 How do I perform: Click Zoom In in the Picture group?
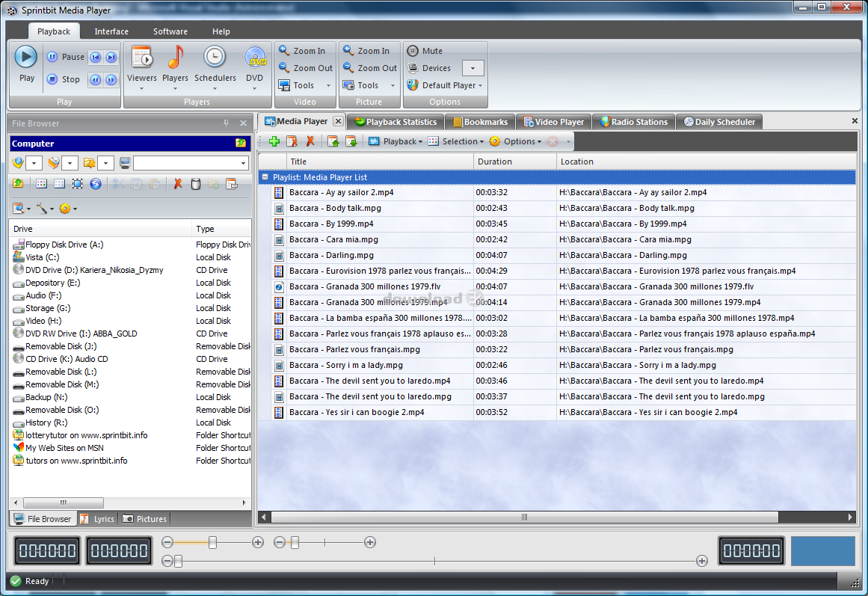click(366, 51)
